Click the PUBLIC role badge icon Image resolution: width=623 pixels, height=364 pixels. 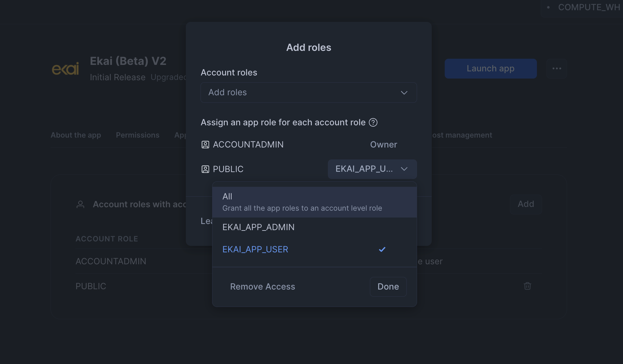pos(205,169)
